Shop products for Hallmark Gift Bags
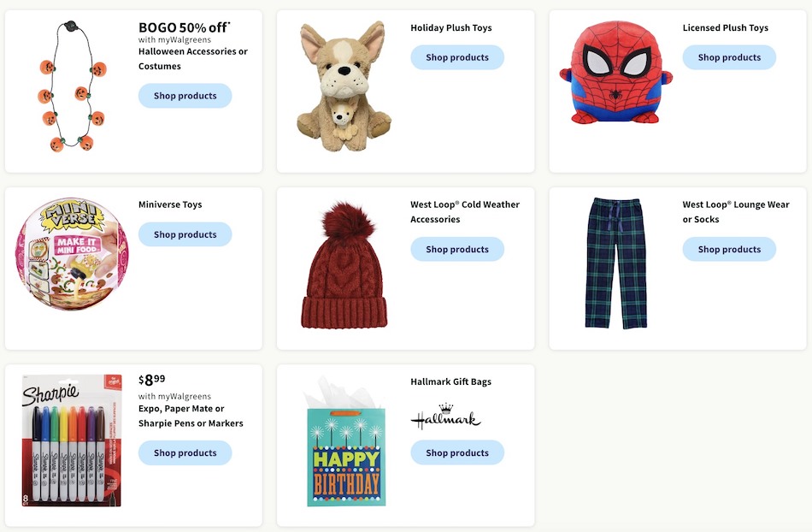The width and height of the screenshot is (812, 532). [x=456, y=452]
